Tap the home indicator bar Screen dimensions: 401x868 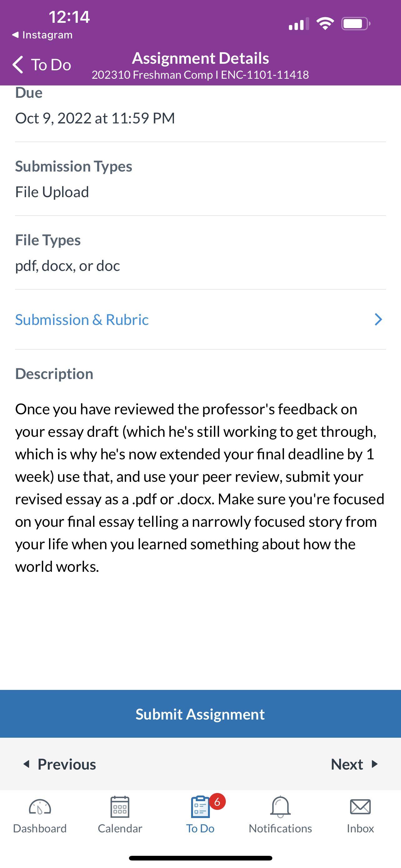point(200,858)
